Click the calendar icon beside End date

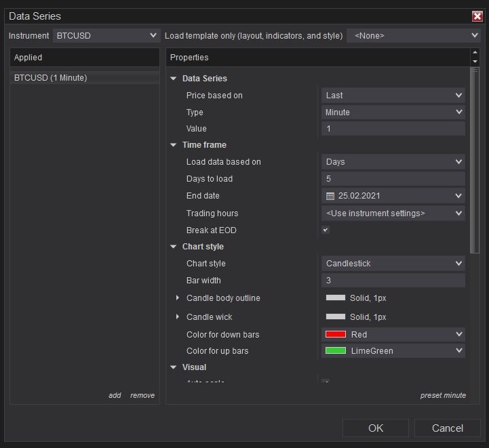(330, 196)
